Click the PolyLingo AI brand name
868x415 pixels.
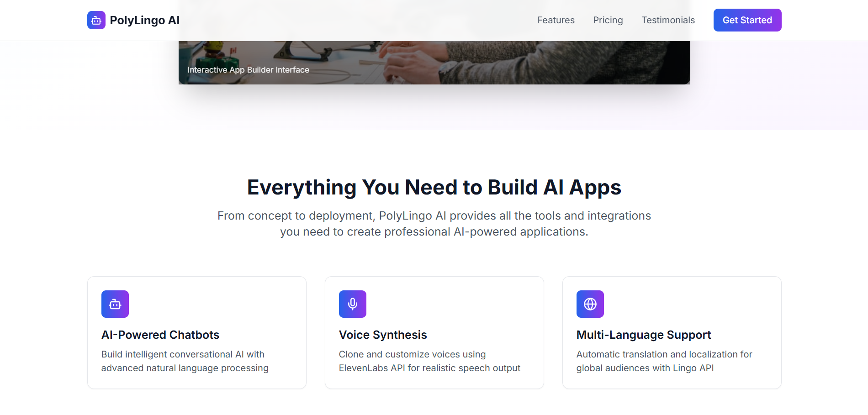(x=144, y=20)
